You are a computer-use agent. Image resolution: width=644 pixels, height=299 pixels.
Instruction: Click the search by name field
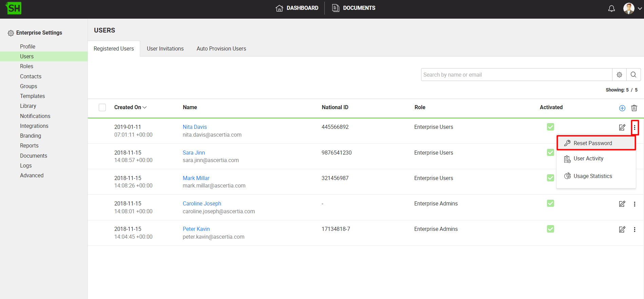[516, 75]
